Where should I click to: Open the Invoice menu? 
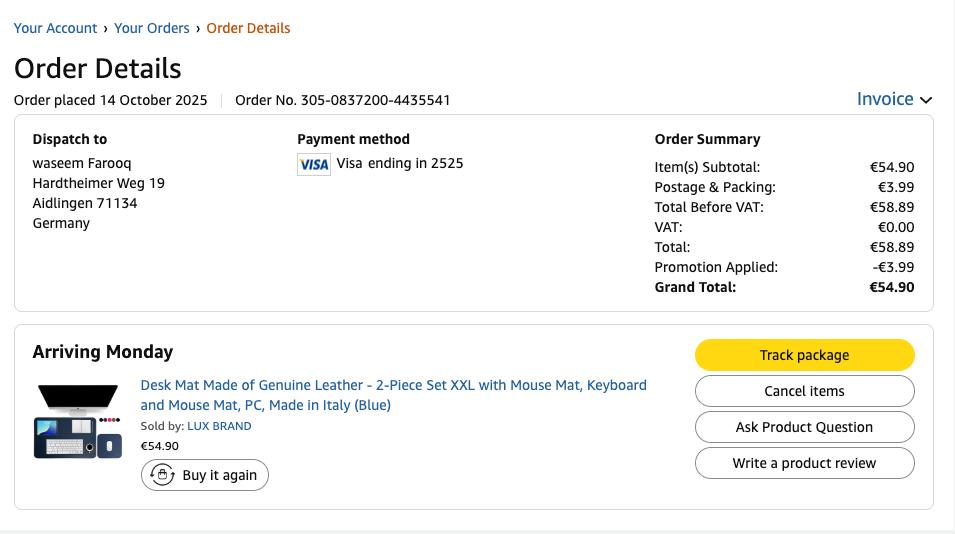pyautogui.click(x=885, y=99)
